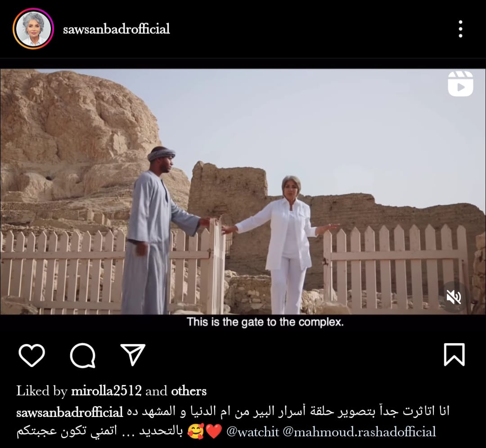486x448 pixels.
Task: Tap the sawsanbadrofficial name in the caption
Action: click(70, 412)
